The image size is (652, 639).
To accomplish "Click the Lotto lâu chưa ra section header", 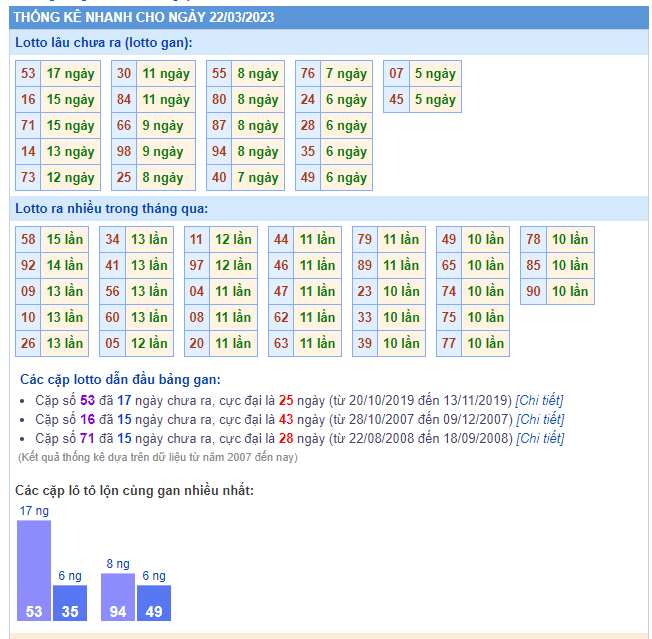I will [x=104, y=43].
